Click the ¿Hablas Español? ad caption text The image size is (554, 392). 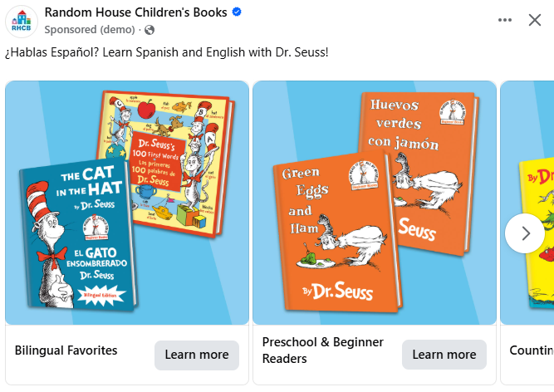pyautogui.click(x=166, y=52)
